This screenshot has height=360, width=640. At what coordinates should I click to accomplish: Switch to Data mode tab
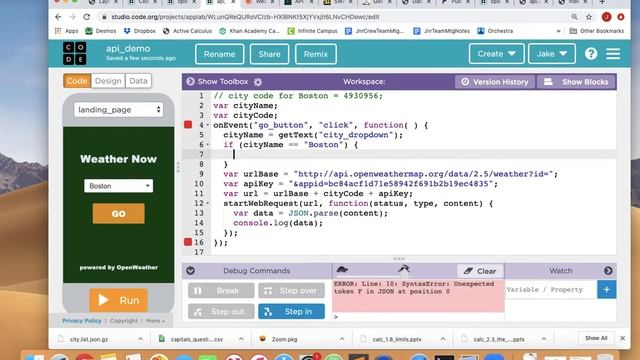click(x=138, y=81)
